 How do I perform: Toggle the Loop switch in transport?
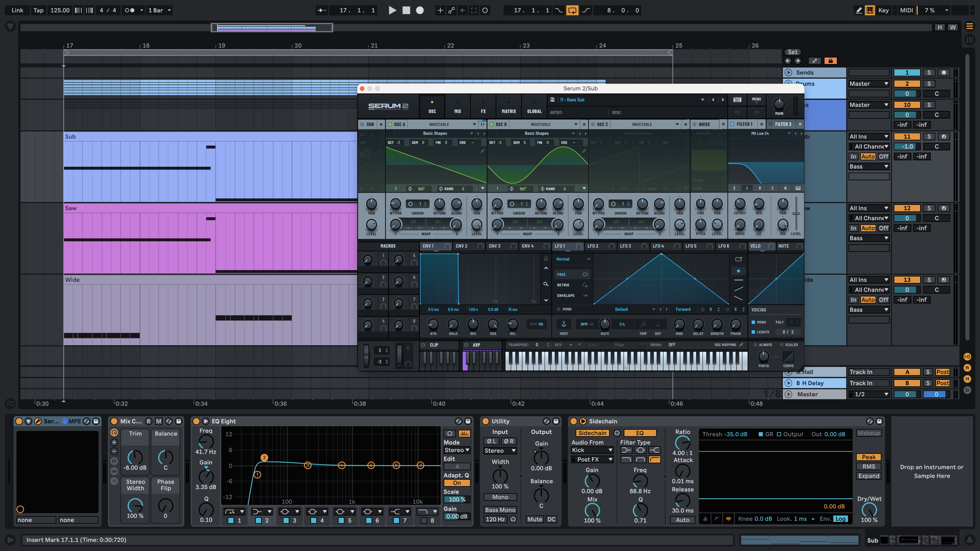coord(572,10)
